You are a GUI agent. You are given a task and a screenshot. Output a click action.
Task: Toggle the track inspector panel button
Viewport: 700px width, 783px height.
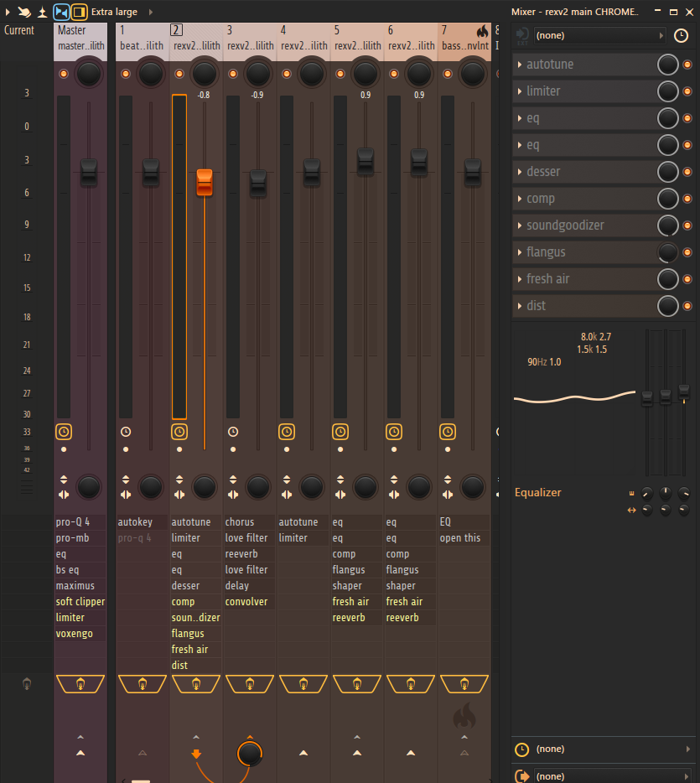(79, 12)
